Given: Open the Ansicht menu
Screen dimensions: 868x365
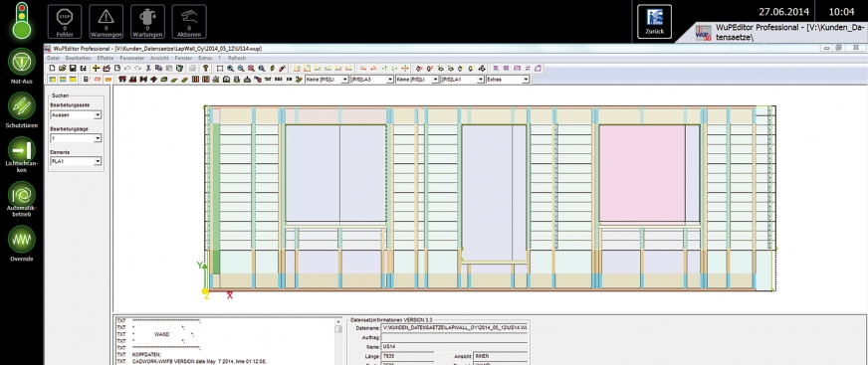Looking at the screenshot, I should coord(159,58).
